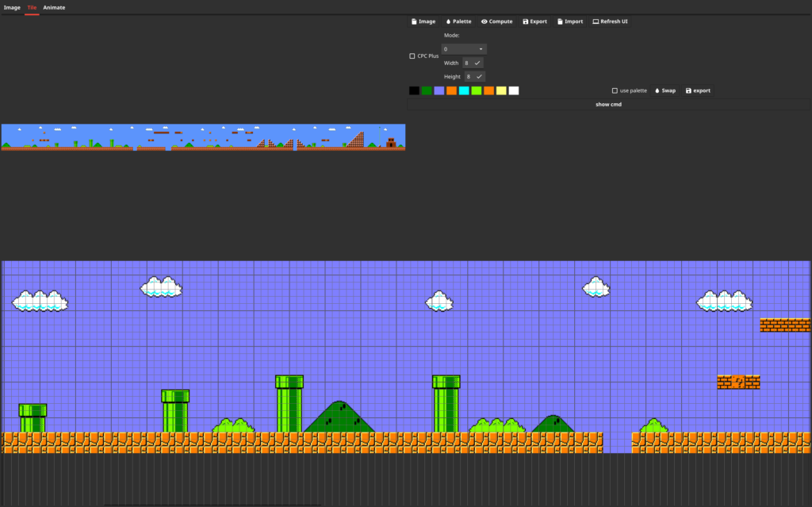Image resolution: width=812 pixels, height=507 pixels.
Task: Run the Compute eye button
Action: click(496, 21)
